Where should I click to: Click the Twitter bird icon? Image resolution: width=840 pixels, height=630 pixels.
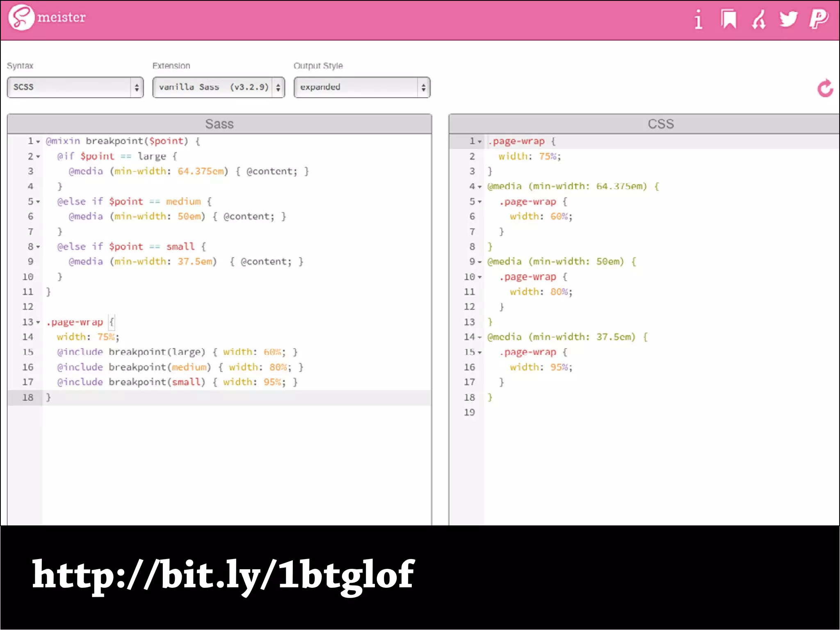788,19
